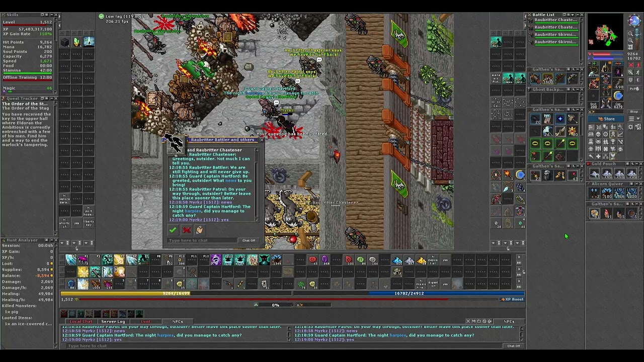Switch to the Server Log tab
The image size is (644, 362).
coord(113,321)
